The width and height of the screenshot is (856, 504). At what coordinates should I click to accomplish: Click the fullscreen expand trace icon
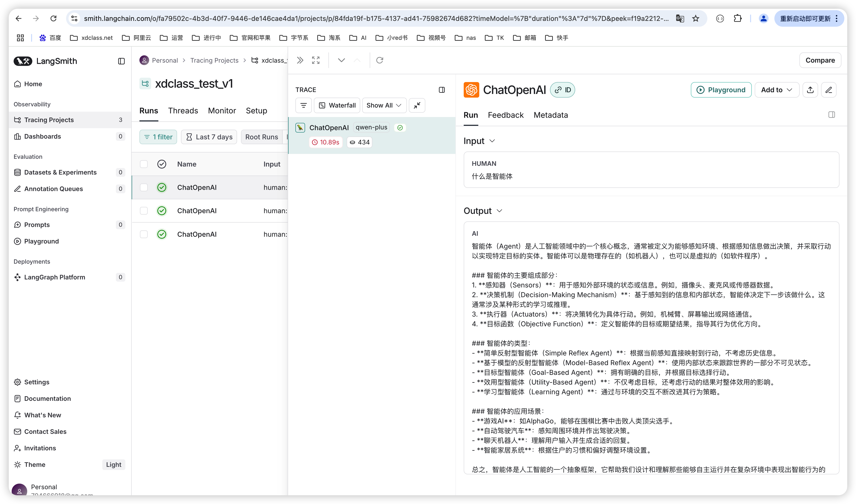(x=316, y=60)
